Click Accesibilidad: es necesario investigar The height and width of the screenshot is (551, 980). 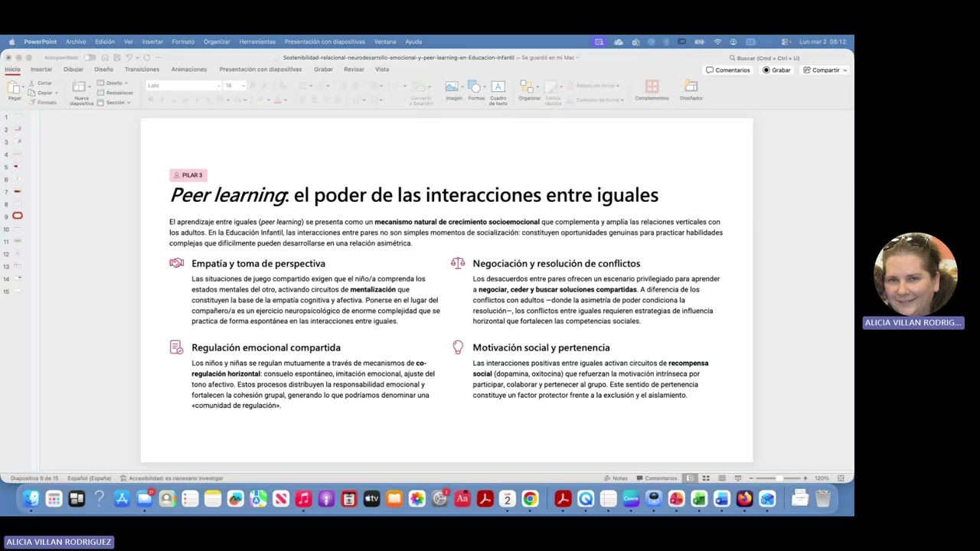pos(171,478)
